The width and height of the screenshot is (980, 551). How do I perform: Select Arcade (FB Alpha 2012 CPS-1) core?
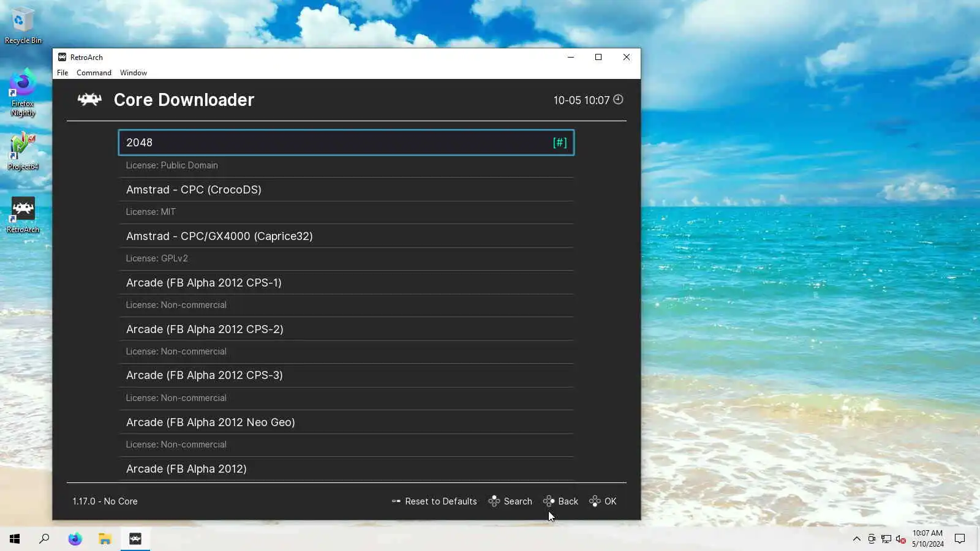click(346, 283)
